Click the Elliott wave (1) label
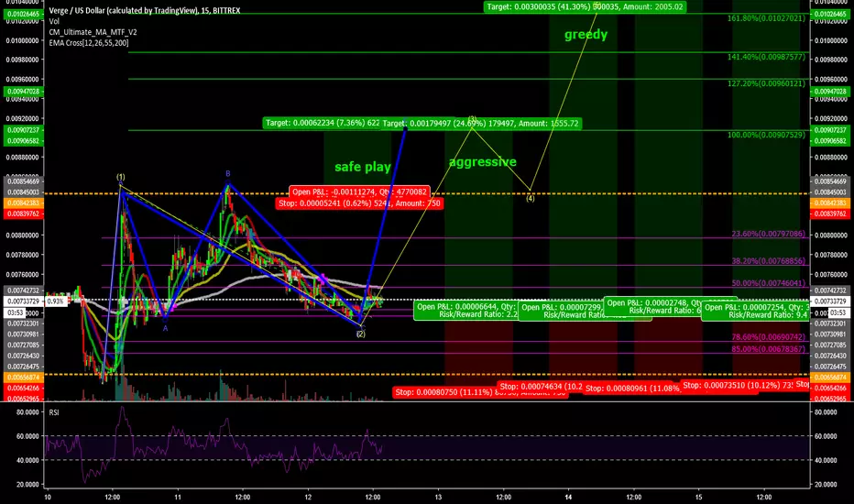The image size is (854, 504). [x=121, y=177]
